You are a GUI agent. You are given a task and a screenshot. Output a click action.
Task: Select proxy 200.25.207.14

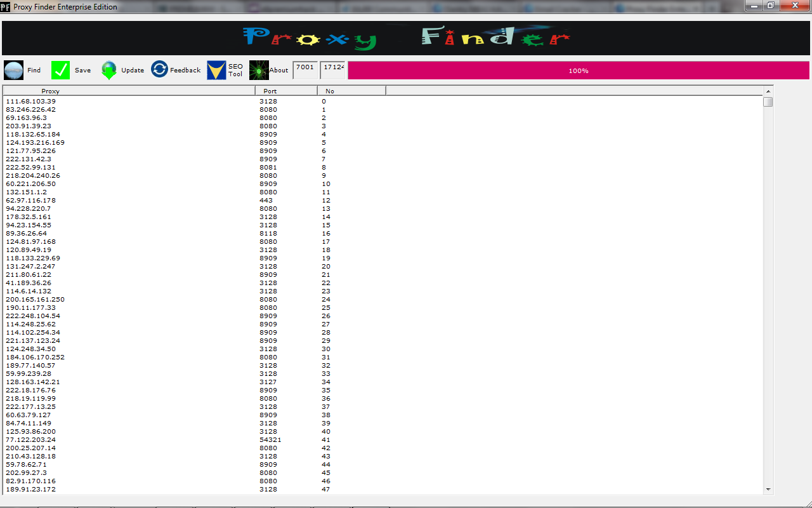point(31,448)
